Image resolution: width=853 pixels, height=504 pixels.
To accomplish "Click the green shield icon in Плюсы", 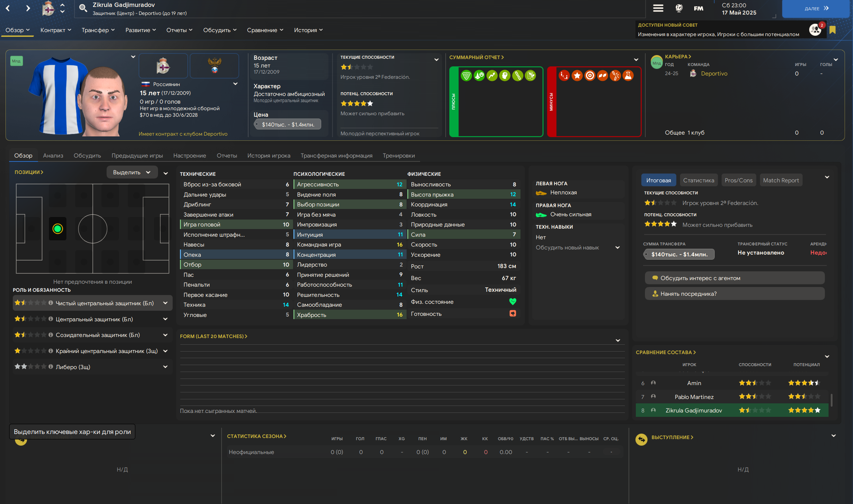I will click(x=466, y=75).
